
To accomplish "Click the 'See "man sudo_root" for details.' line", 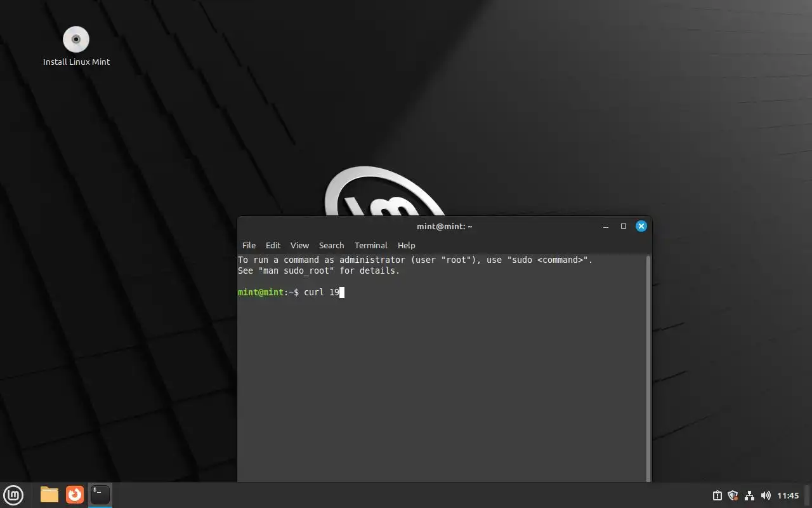I will point(319,271).
